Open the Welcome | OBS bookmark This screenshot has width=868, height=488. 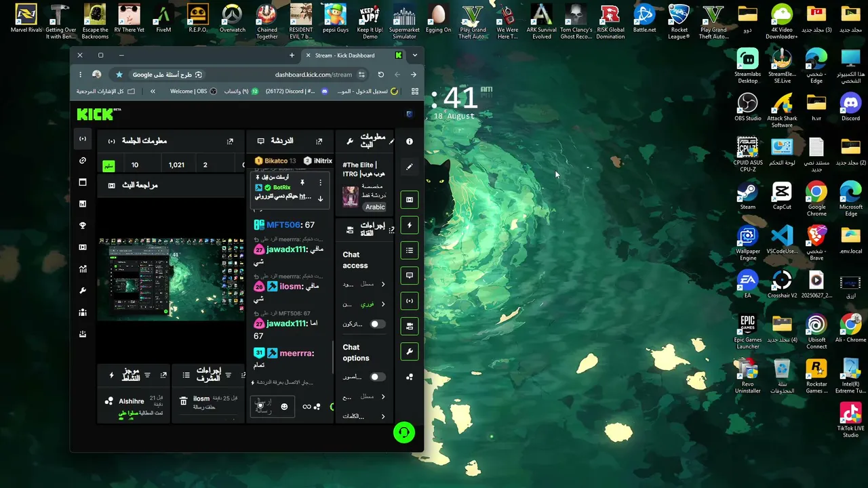pyautogui.click(x=193, y=91)
